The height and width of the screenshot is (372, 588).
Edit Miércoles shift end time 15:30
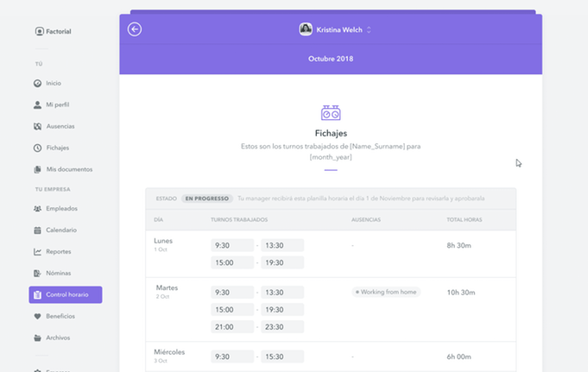282,356
